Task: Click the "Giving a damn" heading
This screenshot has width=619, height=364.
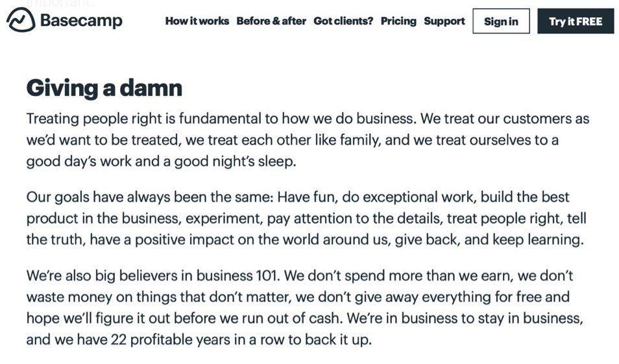Action: [104, 88]
